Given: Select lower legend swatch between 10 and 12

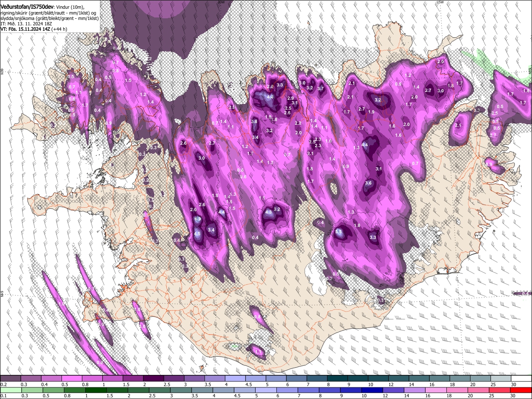Looking at the screenshot, I should 372,390.
